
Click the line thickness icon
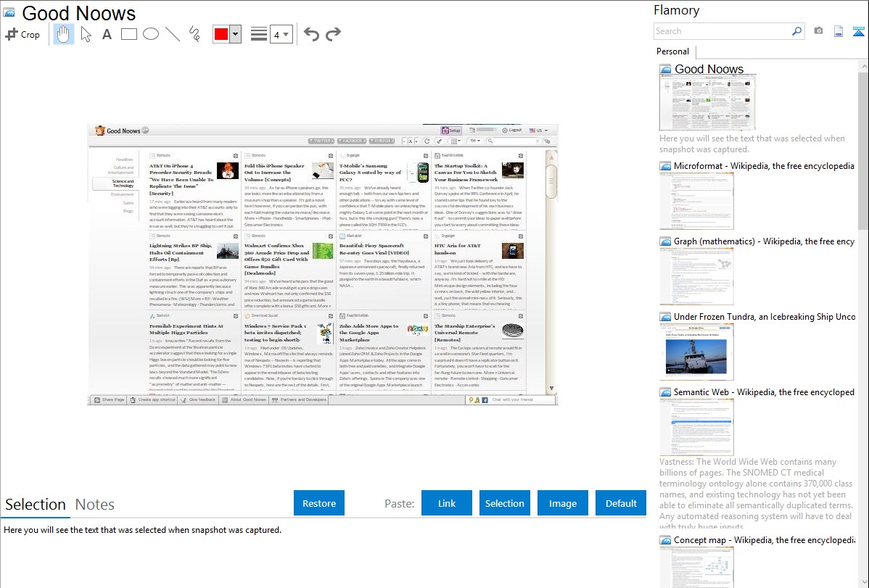click(259, 34)
